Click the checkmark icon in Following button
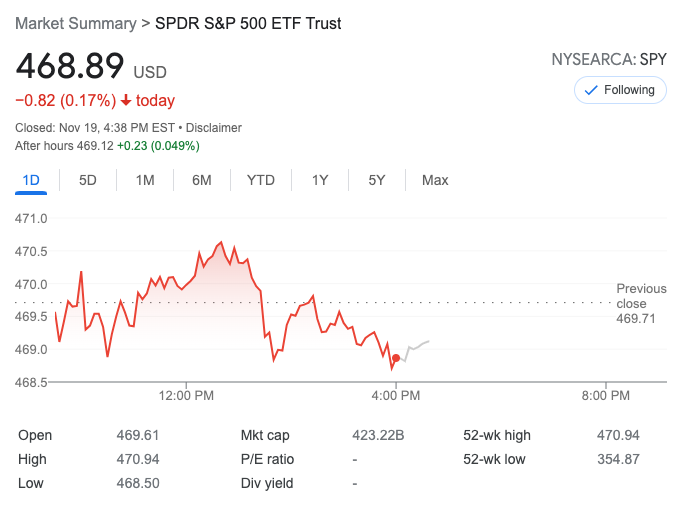The width and height of the screenshot is (698, 505). [590, 90]
